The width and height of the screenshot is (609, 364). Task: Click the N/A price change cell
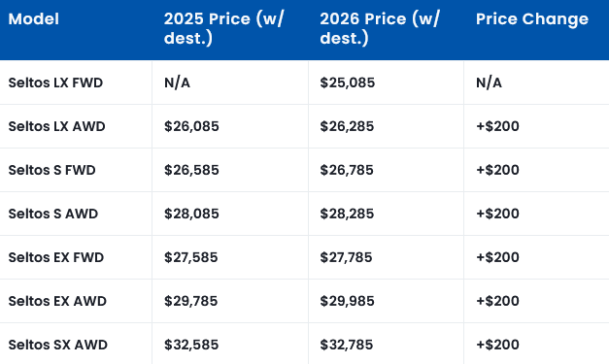tap(489, 83)
